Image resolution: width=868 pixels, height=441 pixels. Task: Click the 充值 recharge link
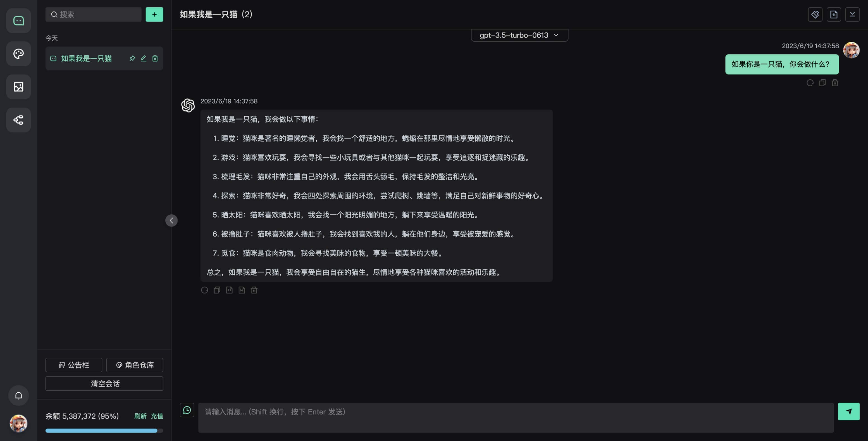(157, 416)
